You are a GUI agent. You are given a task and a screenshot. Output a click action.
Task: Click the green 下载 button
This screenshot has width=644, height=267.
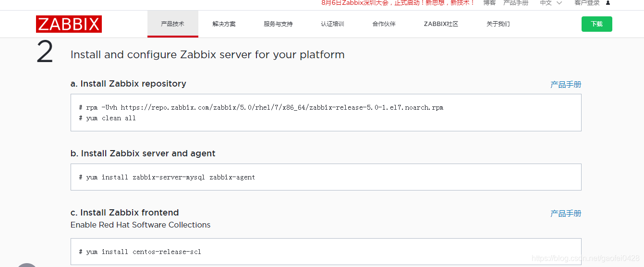coord(596,24)
